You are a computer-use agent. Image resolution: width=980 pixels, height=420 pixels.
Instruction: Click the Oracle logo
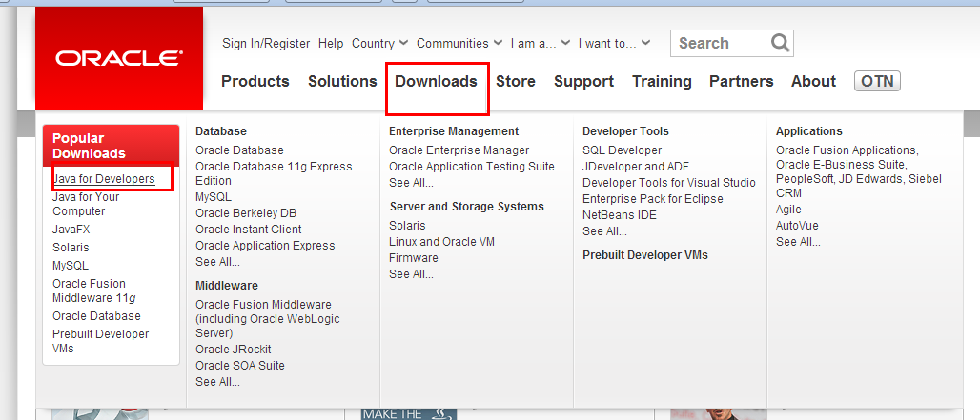(x=119, y=58)
